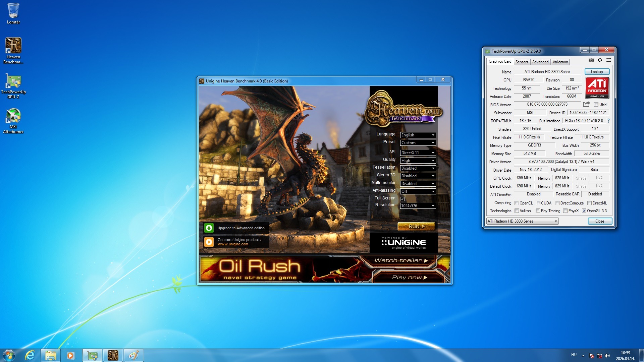Open the ATI Radeon HD 3800 Series GPU selector
The width and height of the screenshot is (644, 362).
coord(522,221)
